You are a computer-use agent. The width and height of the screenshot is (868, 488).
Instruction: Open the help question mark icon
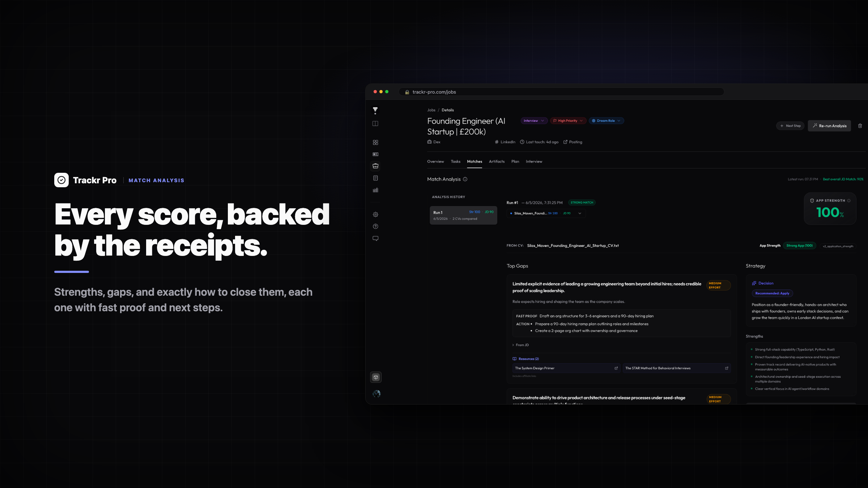pyautogui.click(x=375, y=227)
